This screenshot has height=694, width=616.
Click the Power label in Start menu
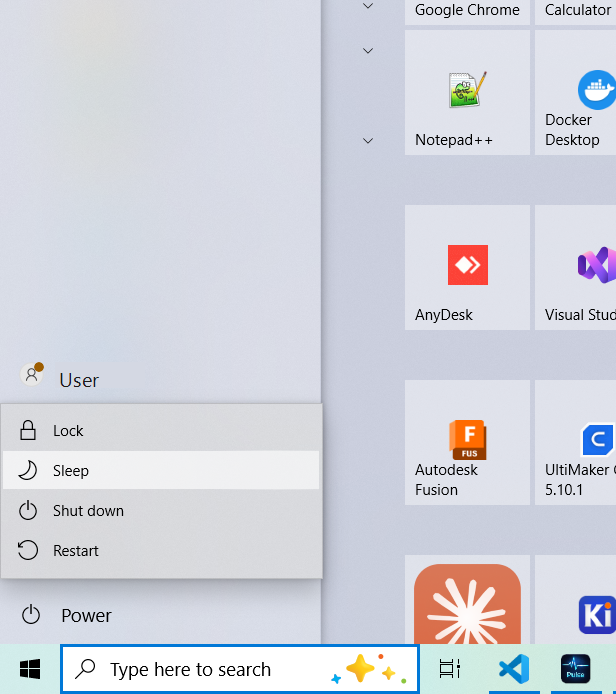click(86, 616)
